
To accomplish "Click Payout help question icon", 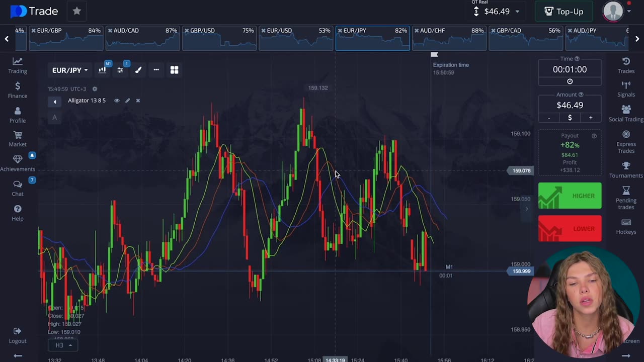I will point(594,136).
